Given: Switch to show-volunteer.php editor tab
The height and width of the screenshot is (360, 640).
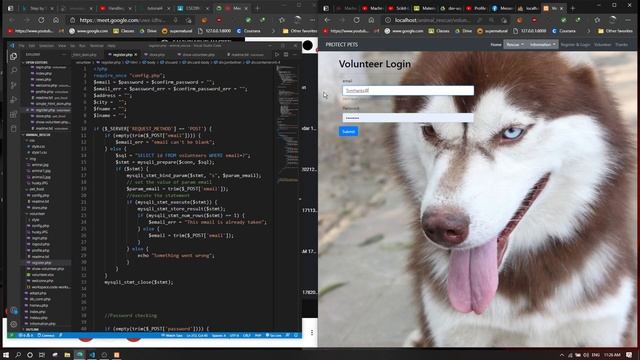Looking at the screenshot, I should point(197,54).
